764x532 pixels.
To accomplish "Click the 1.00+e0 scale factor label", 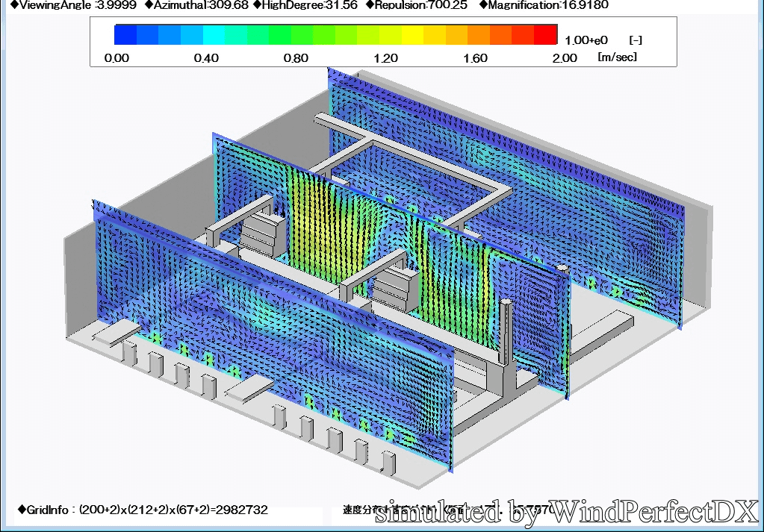I will click(x=588, y=40).
